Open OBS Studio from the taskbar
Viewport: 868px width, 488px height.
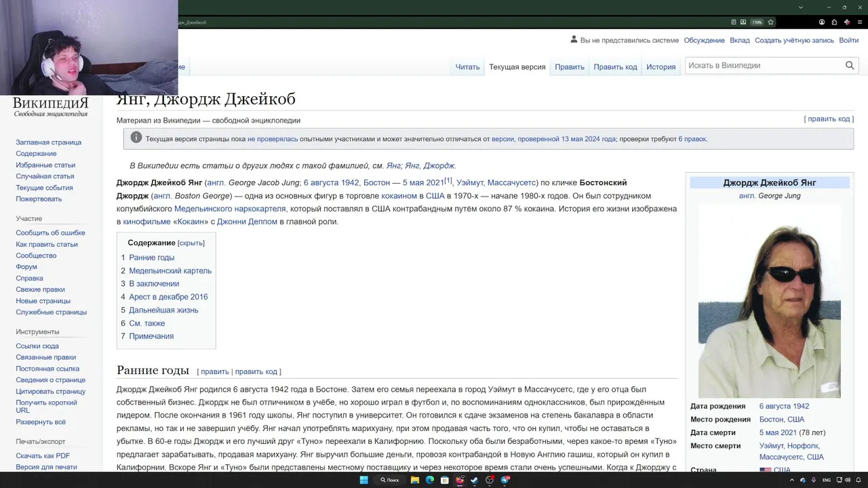[490, 480]
